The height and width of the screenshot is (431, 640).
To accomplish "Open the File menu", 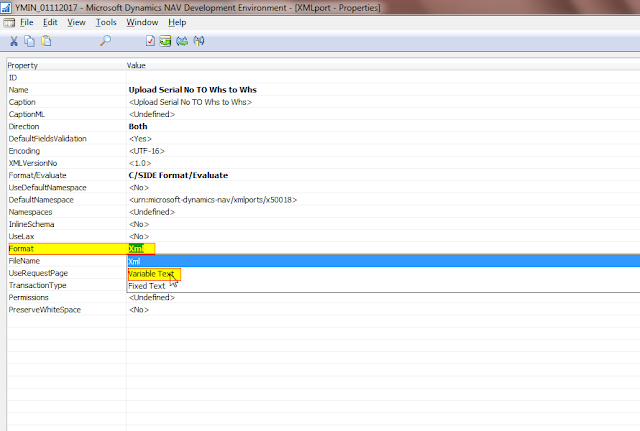I will click(x=27, y=22).
